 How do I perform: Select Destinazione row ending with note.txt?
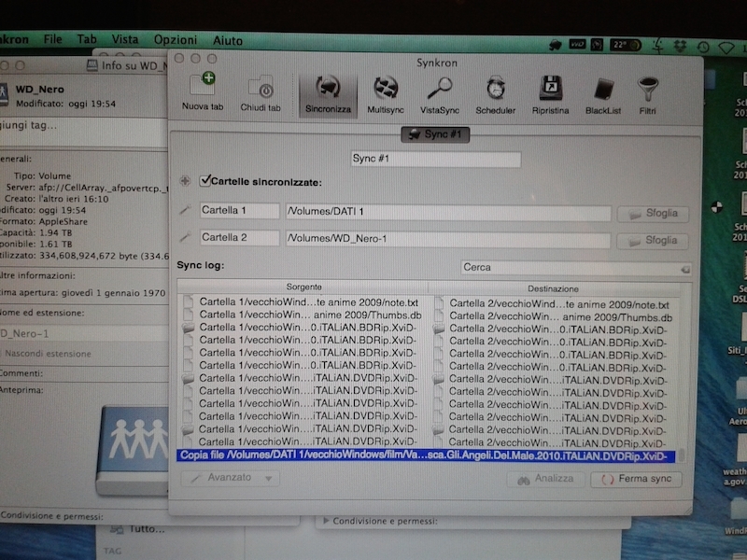pyautogui.click(x=556, y=304)
